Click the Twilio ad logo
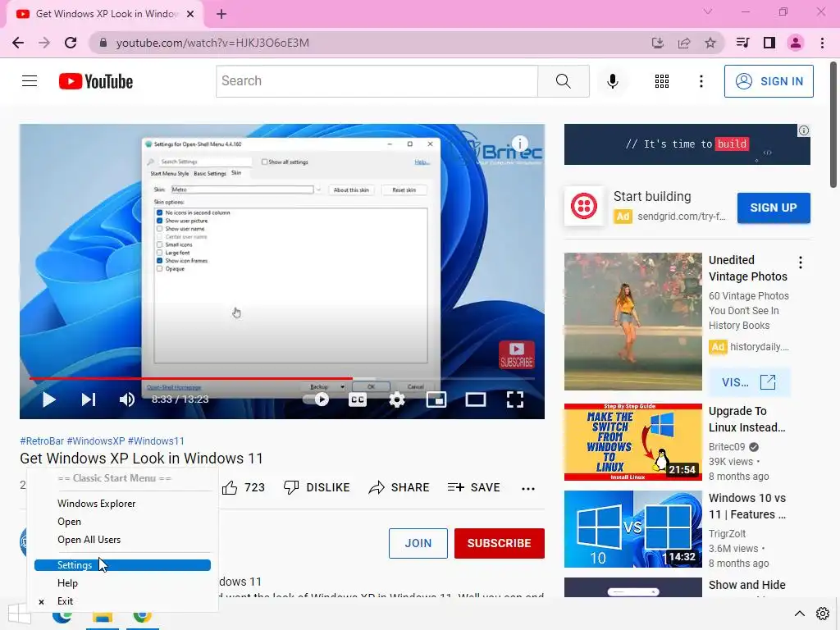 pos(584,206)
